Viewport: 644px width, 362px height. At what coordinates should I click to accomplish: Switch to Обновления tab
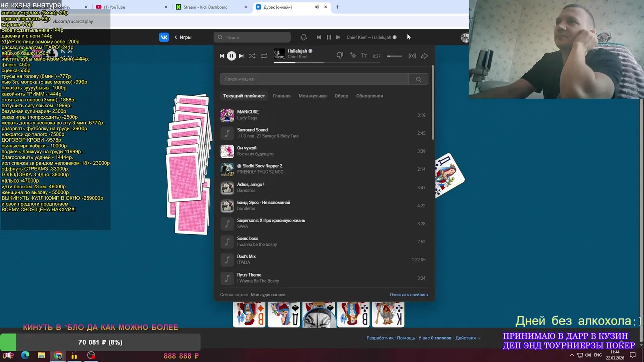[370, 96]
